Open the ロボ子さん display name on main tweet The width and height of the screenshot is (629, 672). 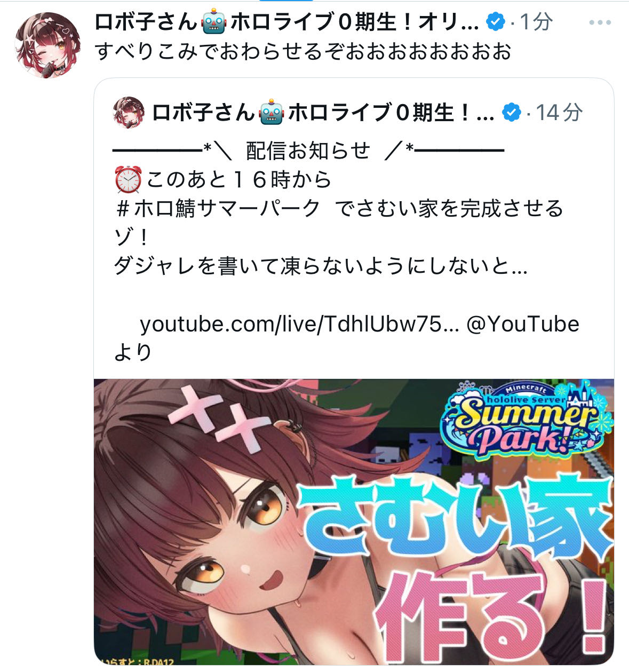(286, 22)
